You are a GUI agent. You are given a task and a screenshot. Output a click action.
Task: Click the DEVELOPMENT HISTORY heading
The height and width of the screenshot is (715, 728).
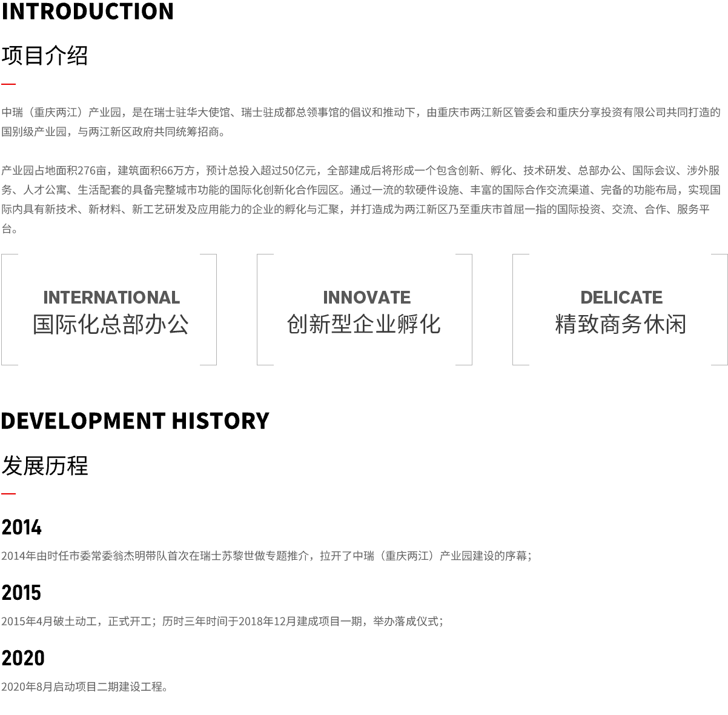pyautogui.click(x=135, y=421)
